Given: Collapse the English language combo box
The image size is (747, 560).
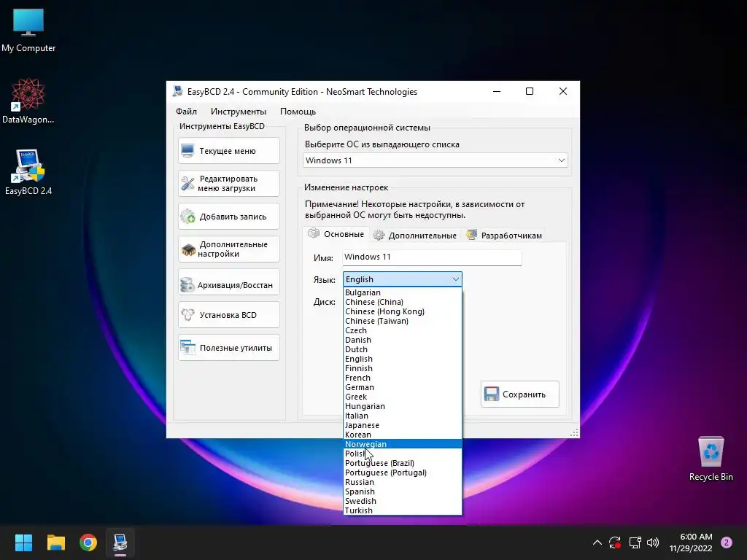Looking at the screenshot, I should pyautogui.click(x=403, y=279).
